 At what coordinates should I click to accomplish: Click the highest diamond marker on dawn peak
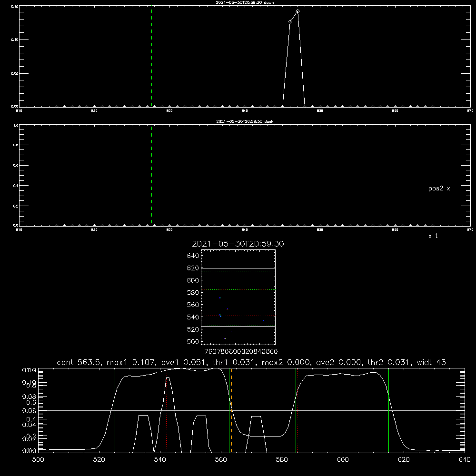coord(298,11)
